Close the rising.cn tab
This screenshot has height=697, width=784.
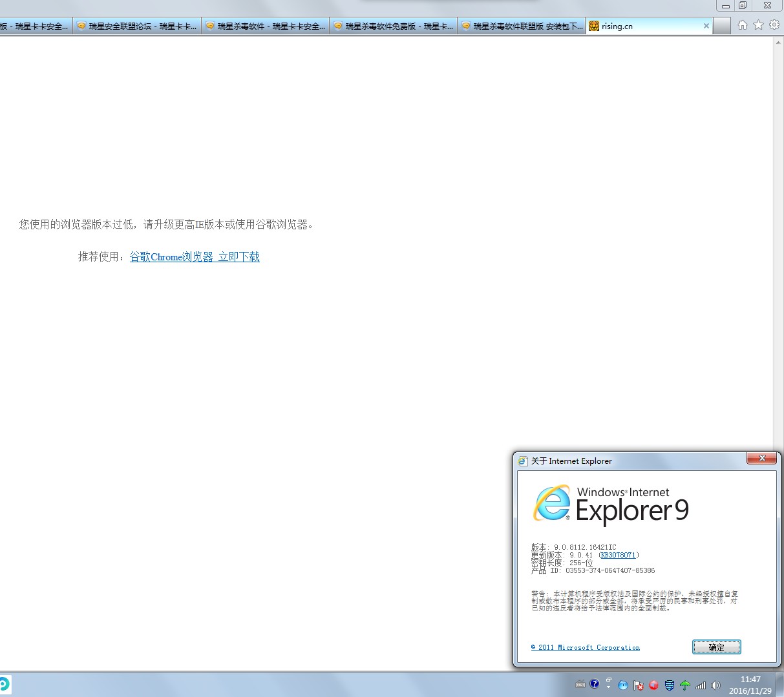pyautogui.click(x=706, y=26)
